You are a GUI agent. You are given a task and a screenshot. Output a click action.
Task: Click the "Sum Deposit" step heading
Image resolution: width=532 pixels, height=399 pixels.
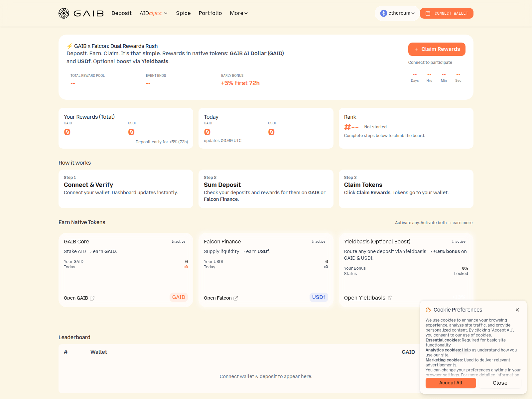click(222, 185)
